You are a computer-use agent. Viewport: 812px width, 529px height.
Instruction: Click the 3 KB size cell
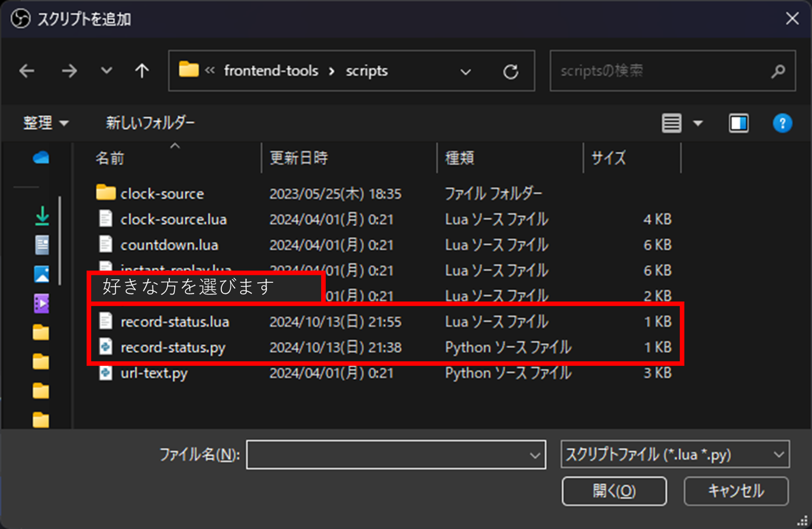point(657,374)
